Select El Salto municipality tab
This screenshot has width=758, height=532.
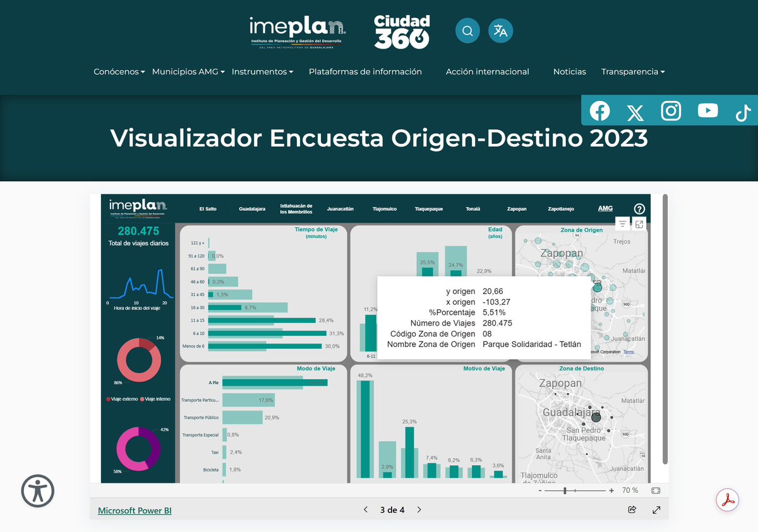pyautogui.click(x=208, y=209)
